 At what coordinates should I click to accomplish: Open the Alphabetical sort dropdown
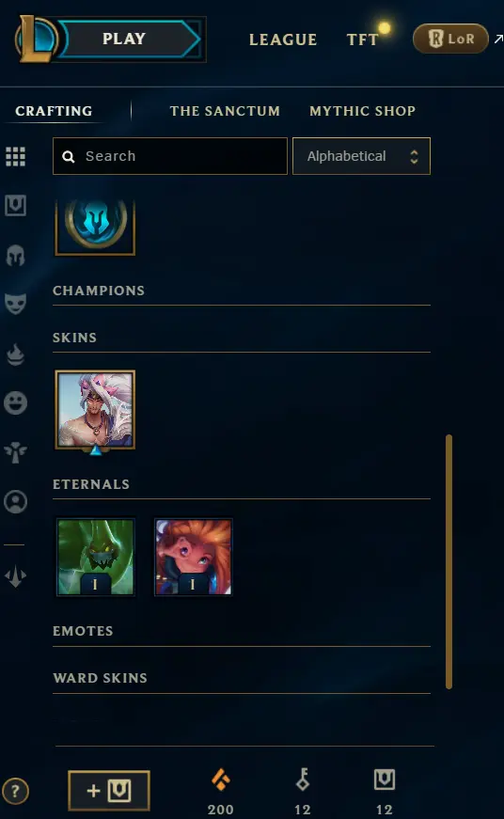361,156
